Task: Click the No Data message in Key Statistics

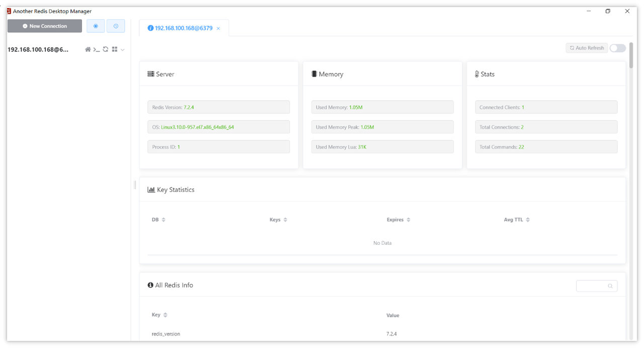Action: coord(382,243)
